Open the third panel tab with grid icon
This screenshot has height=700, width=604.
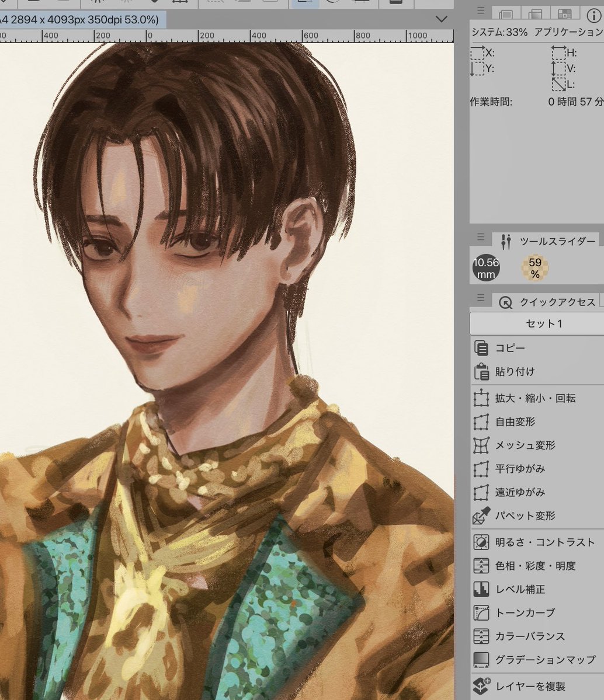click(x=565, y=14)
